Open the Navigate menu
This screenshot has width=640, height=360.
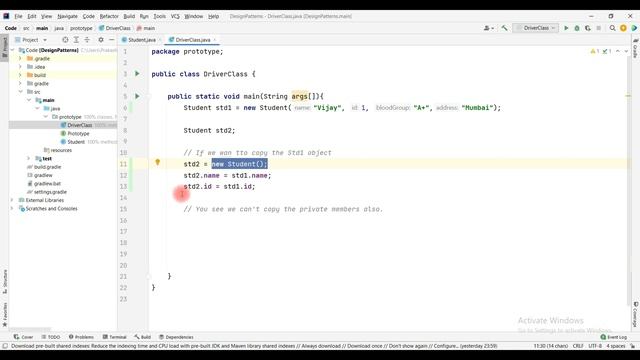(x=67, y=16)
